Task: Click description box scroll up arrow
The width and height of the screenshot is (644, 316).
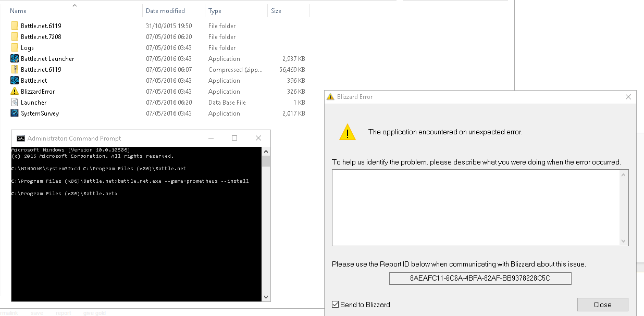Action: (624, 175)
